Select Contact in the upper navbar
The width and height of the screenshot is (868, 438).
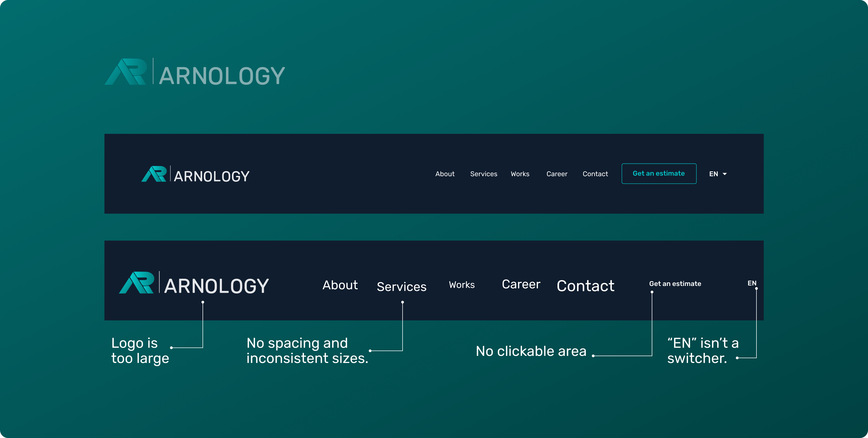click(595, 174)
